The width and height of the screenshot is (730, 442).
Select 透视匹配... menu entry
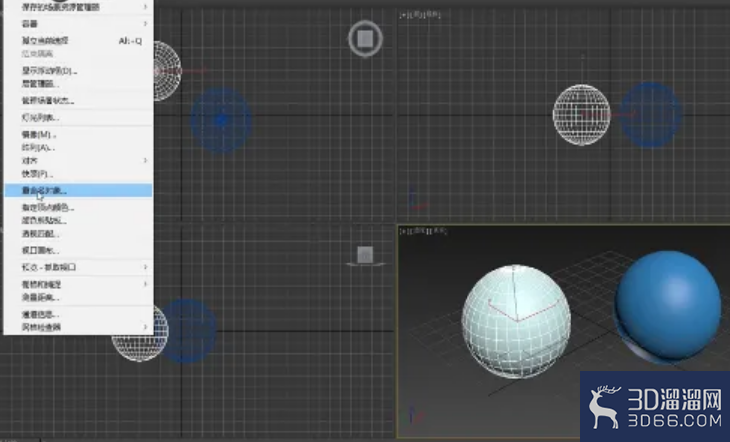[x=78, y=233]
